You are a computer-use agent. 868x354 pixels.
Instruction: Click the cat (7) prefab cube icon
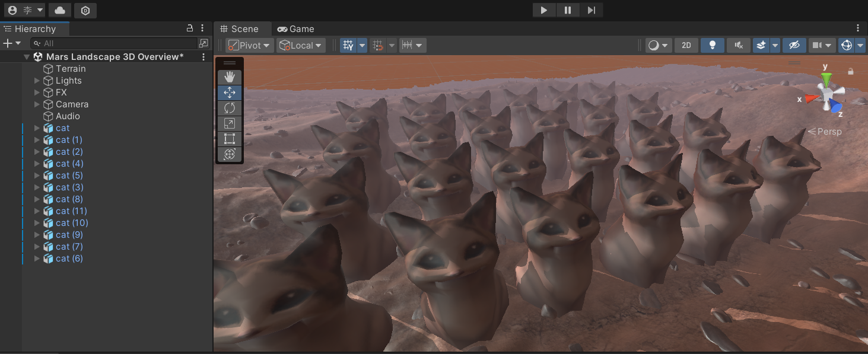pyautogui.click(x=49, y=247)
